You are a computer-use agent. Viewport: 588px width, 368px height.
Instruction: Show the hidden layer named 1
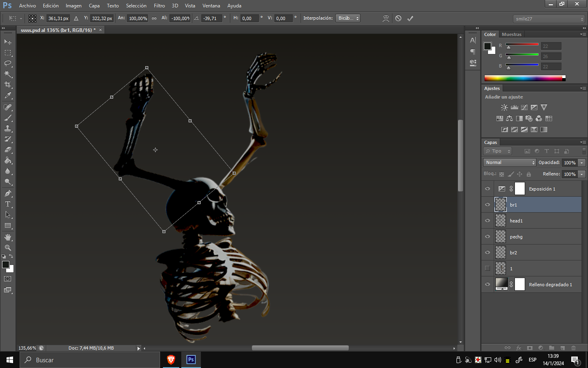click(x=488, y=269)
